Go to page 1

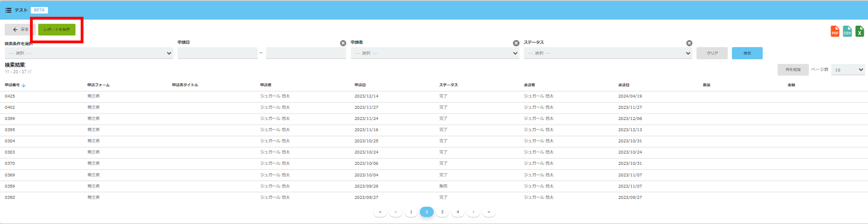click(x=411, y=212)
